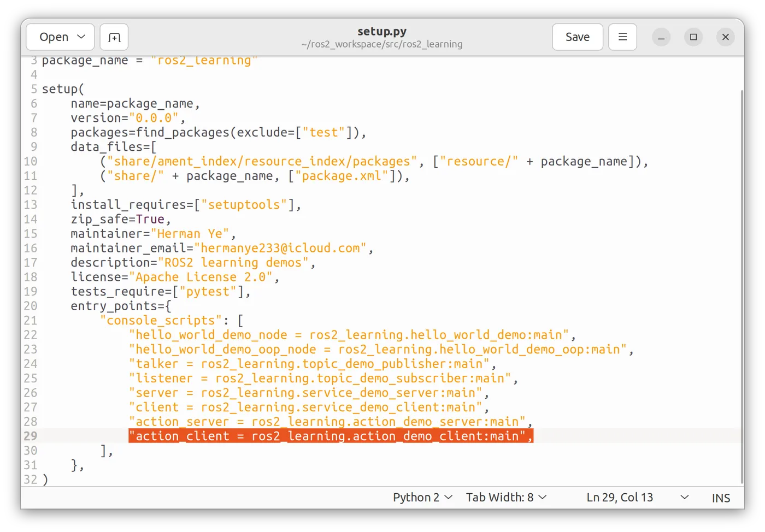Click the "server = ros2_learning.service_demo_server:main" line
765x532 pixels.
tap(309, 393)
